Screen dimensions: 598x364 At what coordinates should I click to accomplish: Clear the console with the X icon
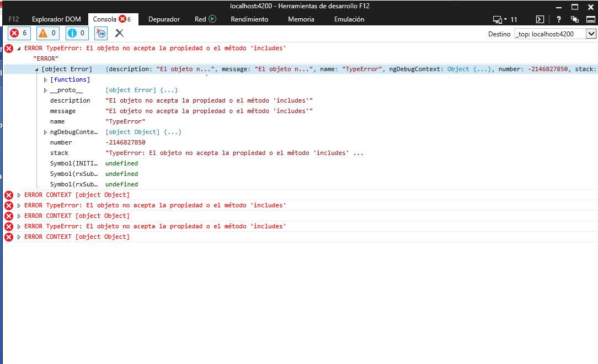(119, 34)
